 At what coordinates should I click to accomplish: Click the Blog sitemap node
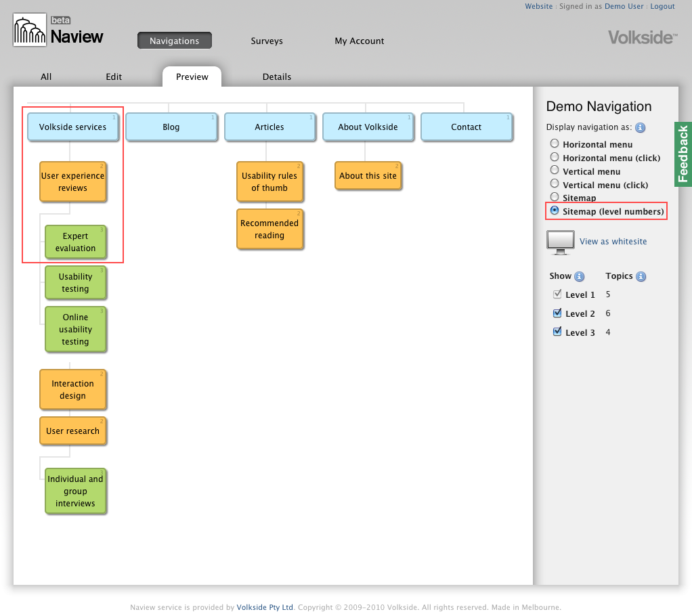click(x=171, y=127)
